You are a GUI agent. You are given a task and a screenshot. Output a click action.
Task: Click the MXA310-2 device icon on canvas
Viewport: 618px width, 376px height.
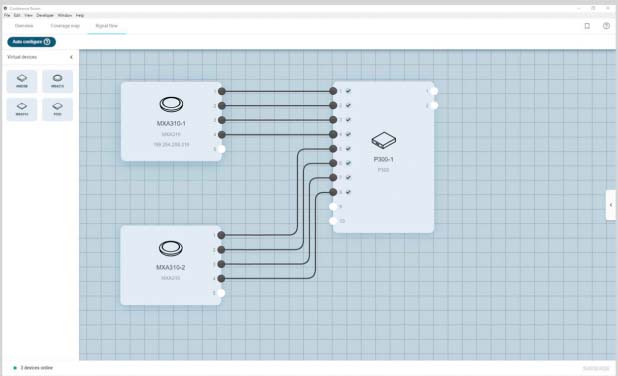point(171,248)
